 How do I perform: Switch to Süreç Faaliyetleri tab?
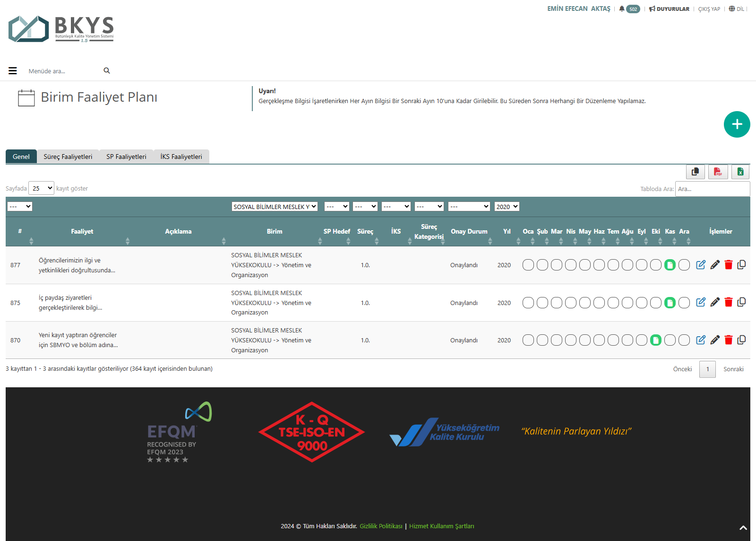tap(68, 157)
